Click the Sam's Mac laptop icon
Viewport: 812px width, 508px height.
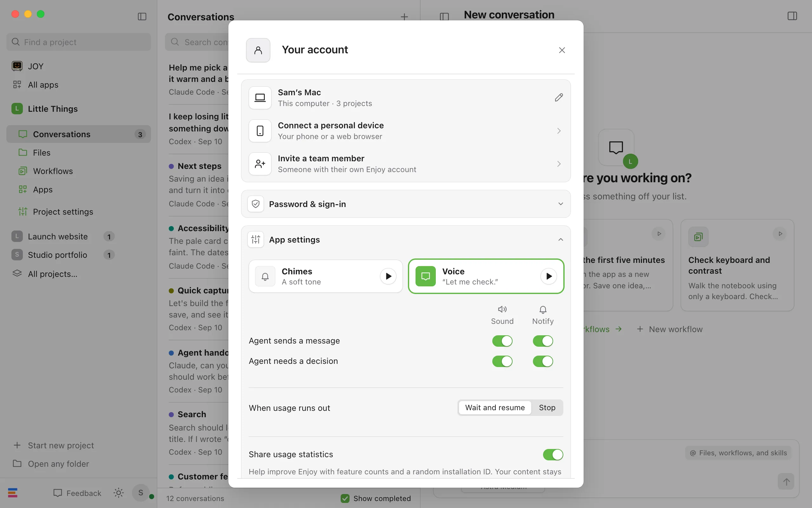click(x=260, y=98)
